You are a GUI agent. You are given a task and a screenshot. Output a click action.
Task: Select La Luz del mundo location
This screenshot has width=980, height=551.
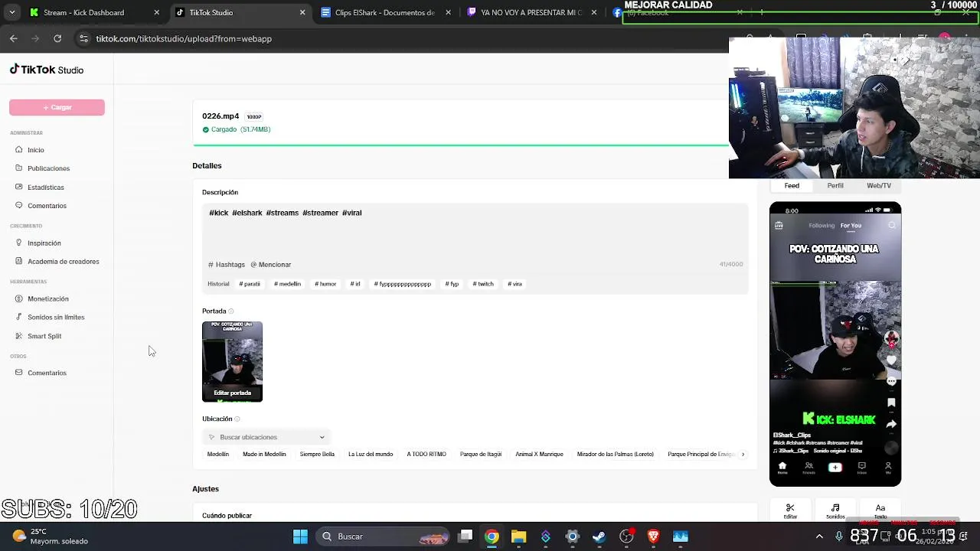[371, 455]
